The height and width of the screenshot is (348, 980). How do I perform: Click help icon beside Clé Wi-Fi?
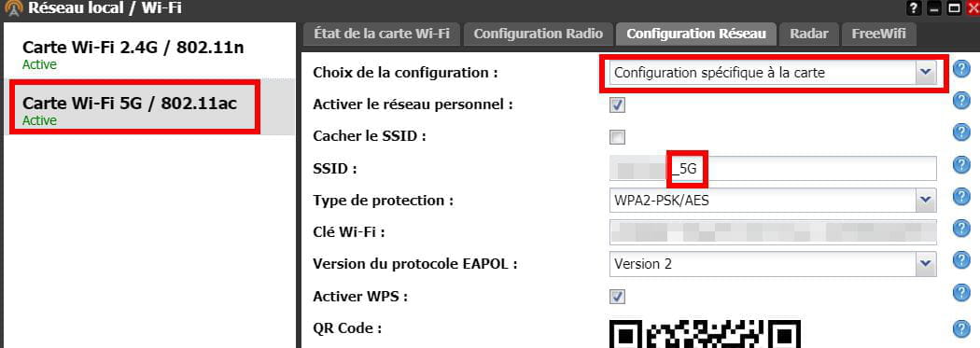[x=961, y=228]
